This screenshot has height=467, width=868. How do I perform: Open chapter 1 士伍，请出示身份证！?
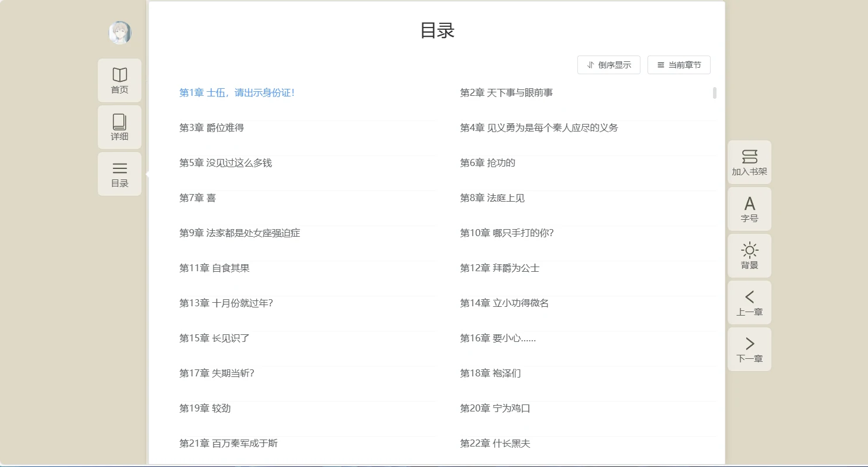point(237,92)
